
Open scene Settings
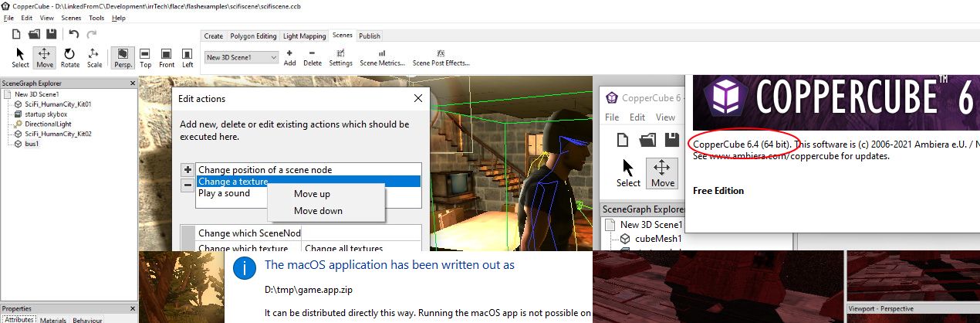(340, 58)
